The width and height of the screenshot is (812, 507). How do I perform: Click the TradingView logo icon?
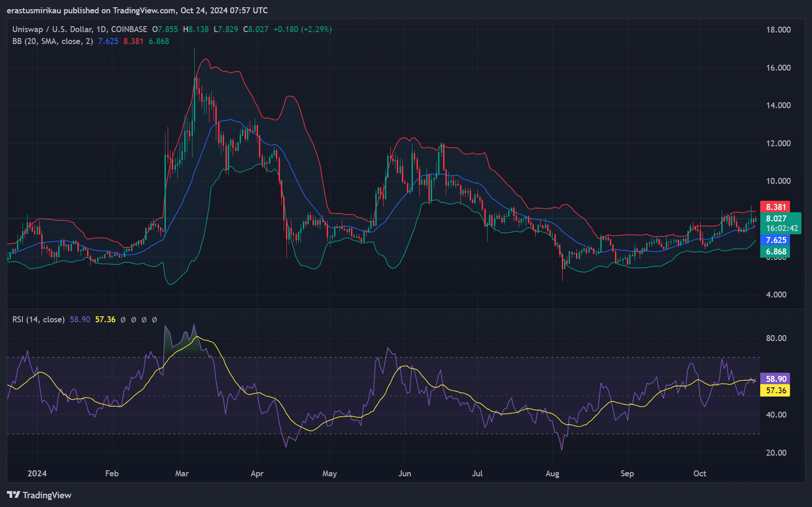click(x=13, y=495)
